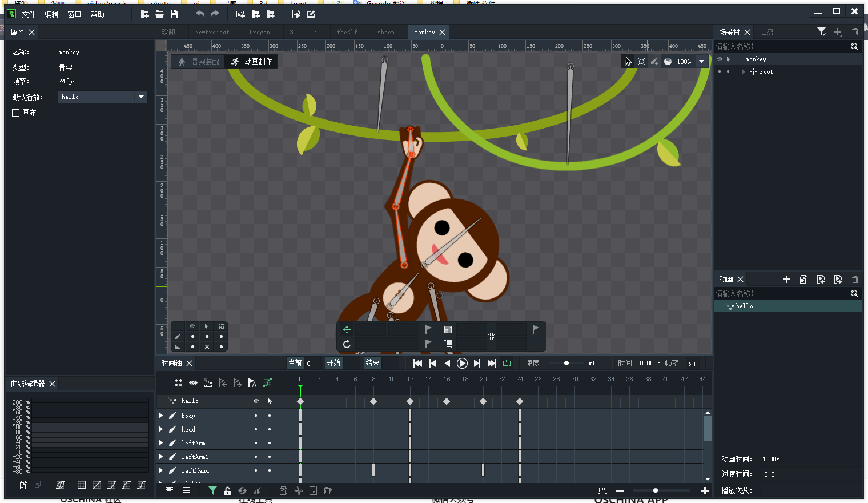
Task: Expand the root node in scene tree
Action: pos(744,71)
